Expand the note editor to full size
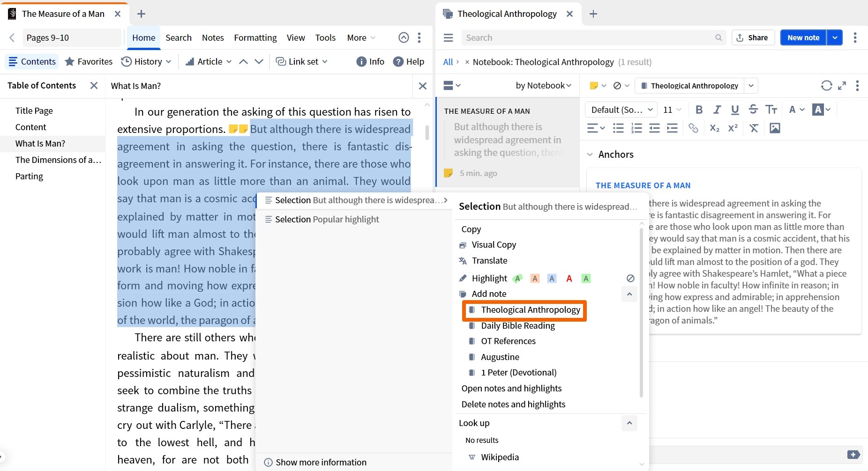 click(842, 86)
